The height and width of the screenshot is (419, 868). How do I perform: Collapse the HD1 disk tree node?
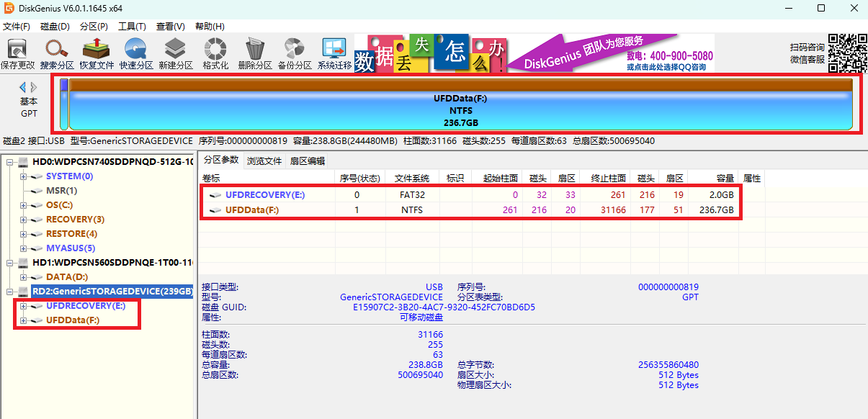[x=9, y=263]
